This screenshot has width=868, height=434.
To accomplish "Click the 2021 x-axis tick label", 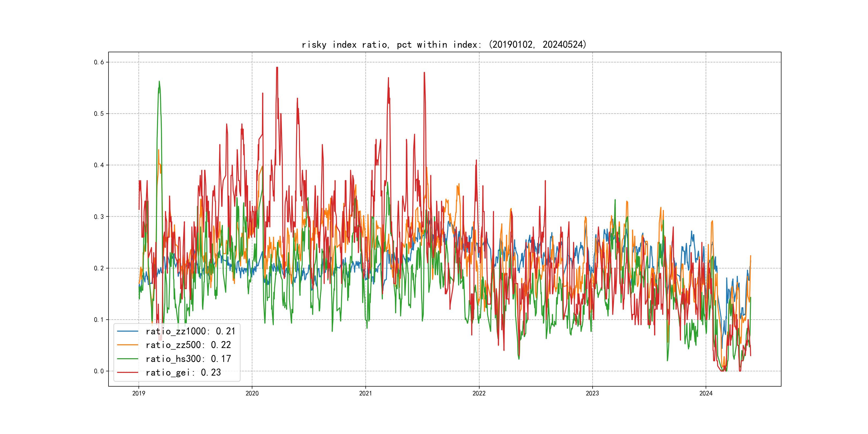I will coord(366,393).
